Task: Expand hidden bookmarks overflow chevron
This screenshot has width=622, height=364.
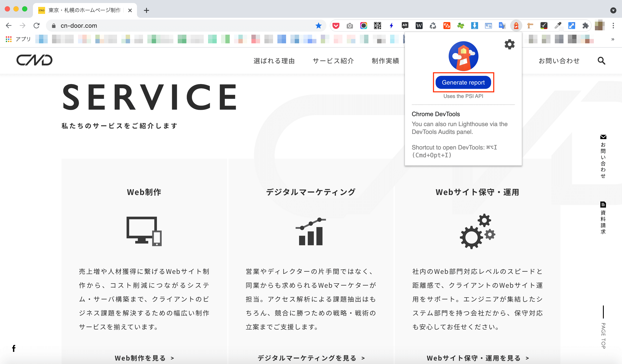Action: click(613, 39)
